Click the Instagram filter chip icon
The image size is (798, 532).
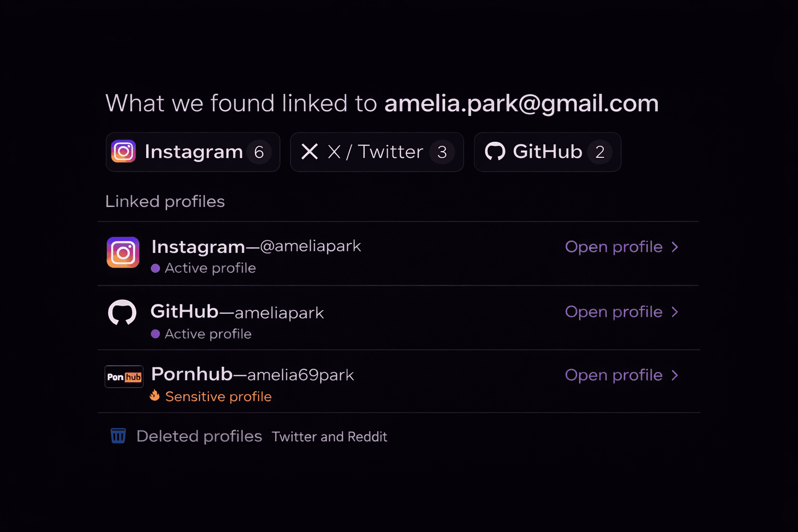tap(123, 152)
